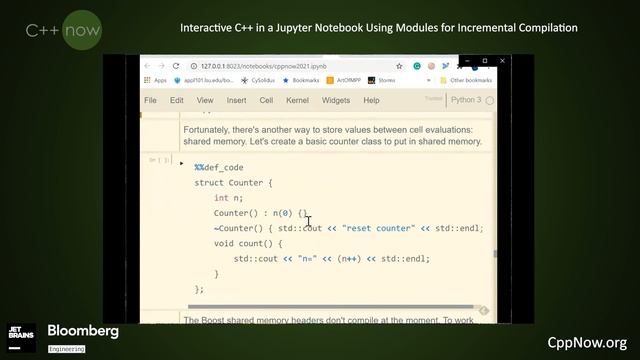Click the Boost shared memory headers paragraph
640x360 pixels.
coord(329,320)
